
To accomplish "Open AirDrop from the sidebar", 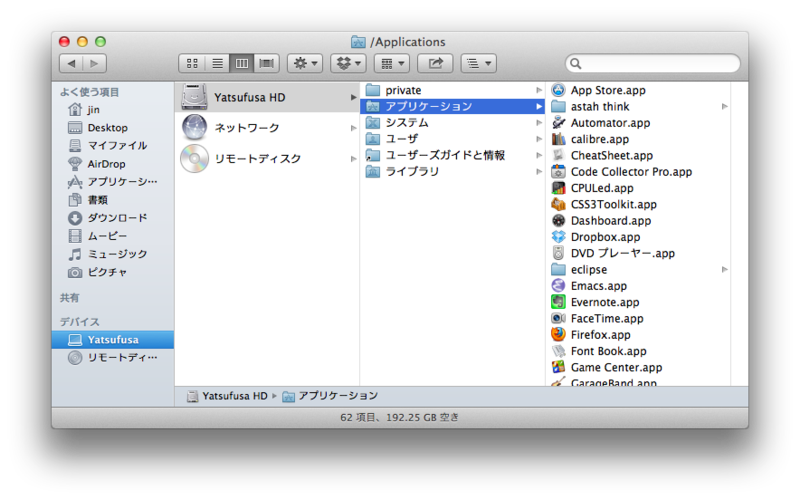I will click(113, 164).
